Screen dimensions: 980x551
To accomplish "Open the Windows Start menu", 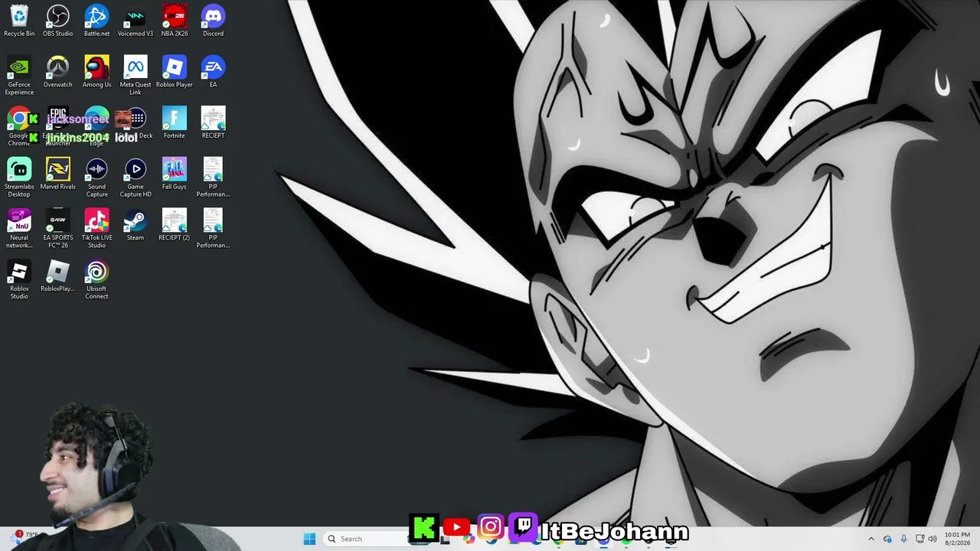I will tap(309, 539).
